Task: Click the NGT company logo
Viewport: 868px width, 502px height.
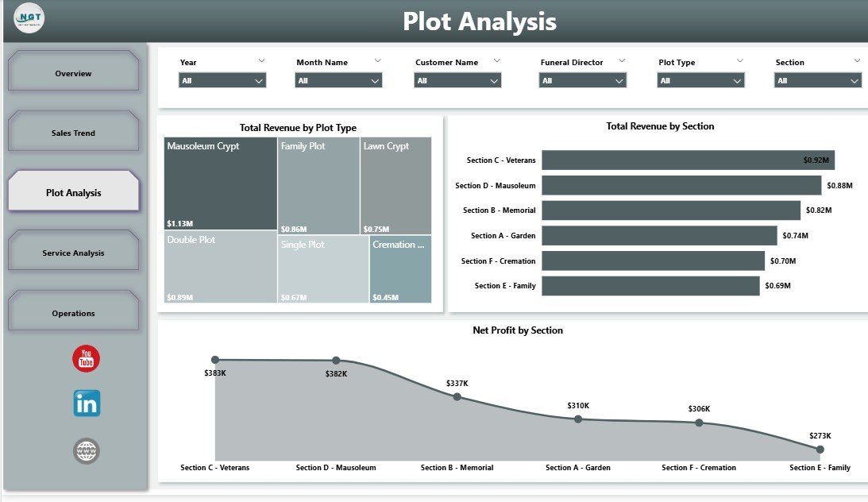Action: [28, 17]
